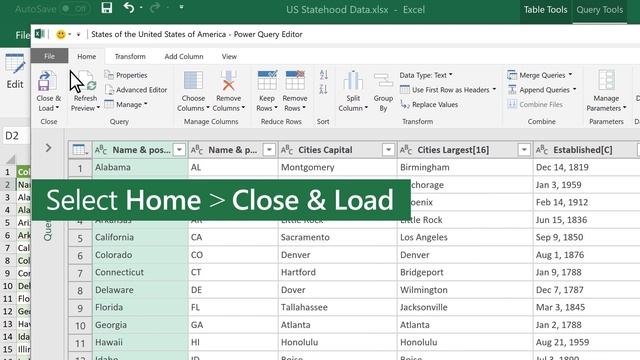
Task: Click the table corner menu icon
Action: coord(80,150)
